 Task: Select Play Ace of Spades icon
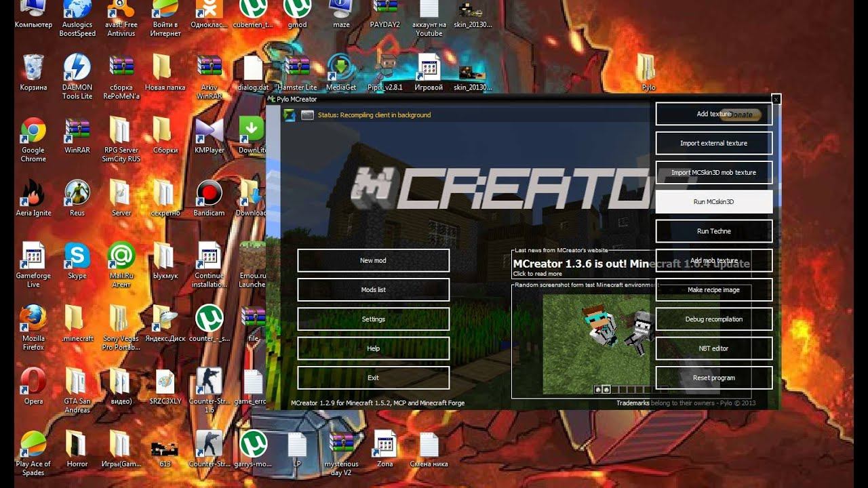(33, 453)
